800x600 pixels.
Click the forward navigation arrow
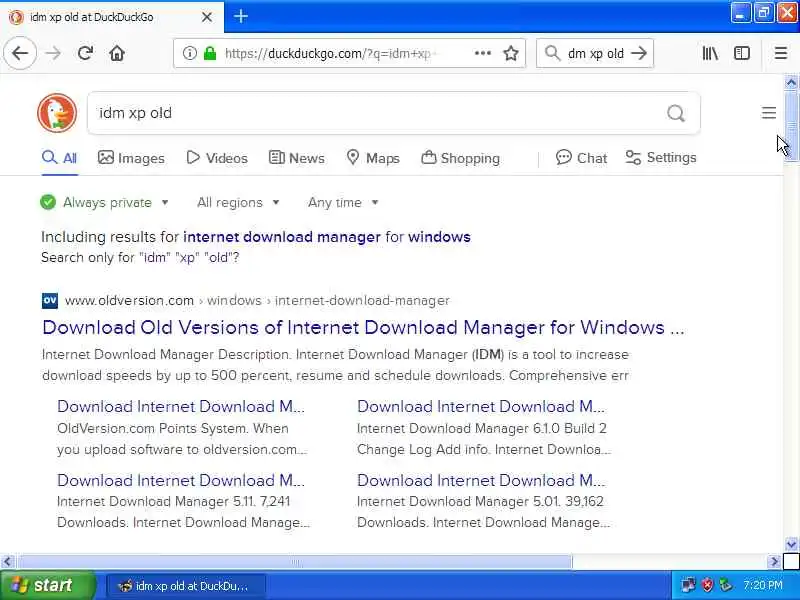coord(53,53)
